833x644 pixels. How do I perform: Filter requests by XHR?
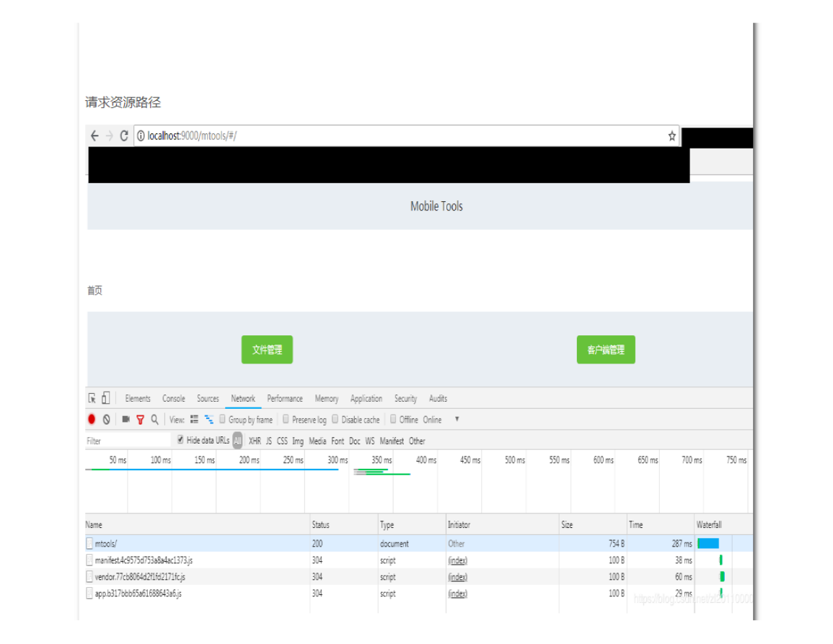tap(255, 441)
